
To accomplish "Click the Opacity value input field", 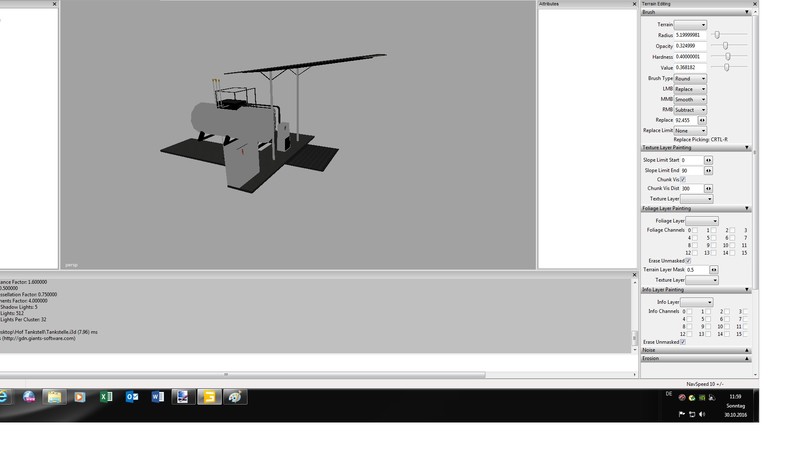I will pos(690,46).
